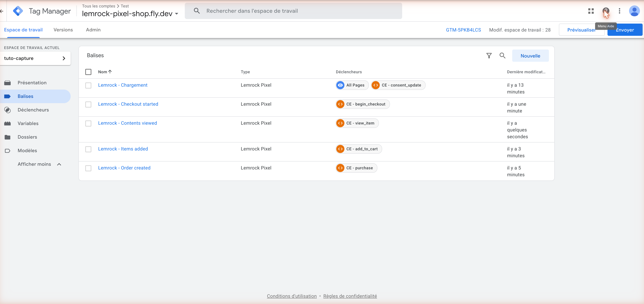644x304 pixels.
Task: Click the Tag Manager logo
Action: click(18, 11)
